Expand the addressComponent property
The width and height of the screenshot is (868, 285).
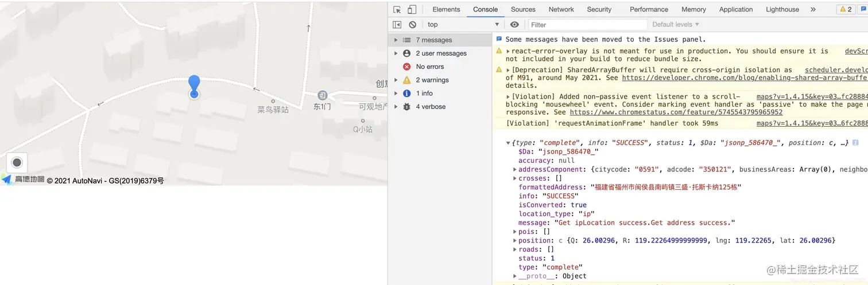pos(515,169)
